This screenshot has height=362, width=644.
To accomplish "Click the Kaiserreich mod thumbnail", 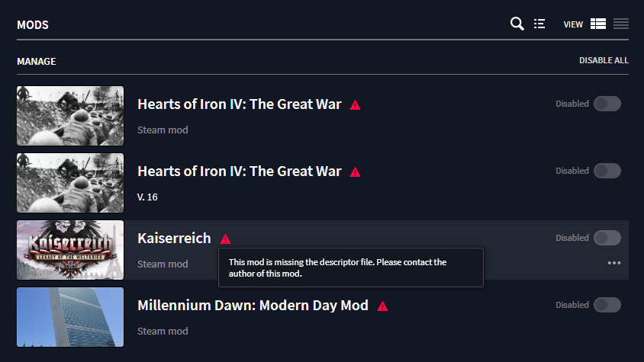I will click(70, 250).
